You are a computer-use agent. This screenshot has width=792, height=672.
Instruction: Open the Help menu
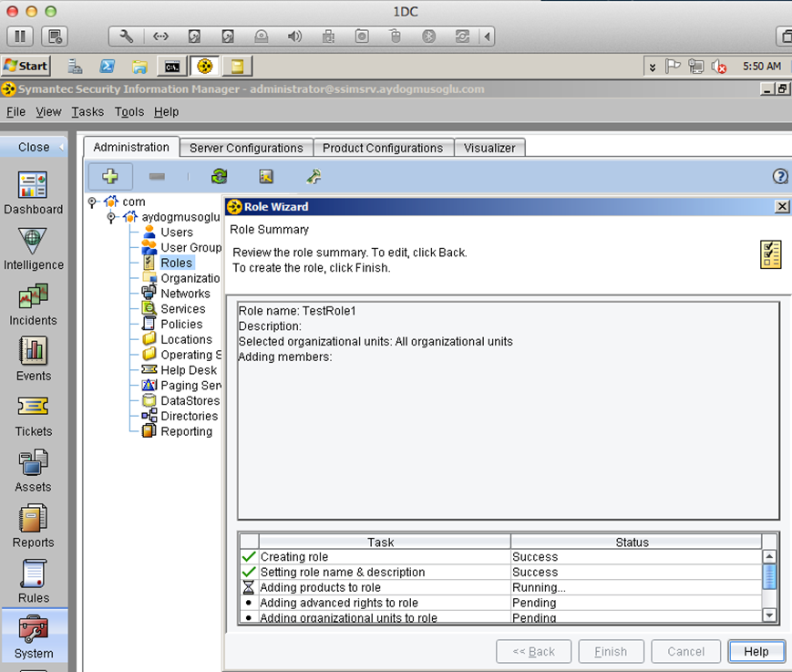tap(166, 111)
